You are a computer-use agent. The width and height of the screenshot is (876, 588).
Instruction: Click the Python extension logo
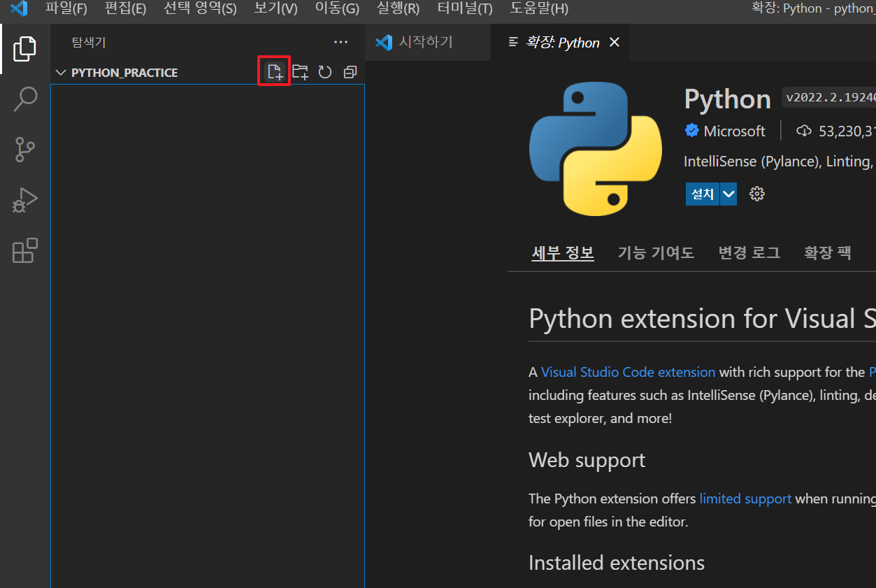[x=596, y=149]
